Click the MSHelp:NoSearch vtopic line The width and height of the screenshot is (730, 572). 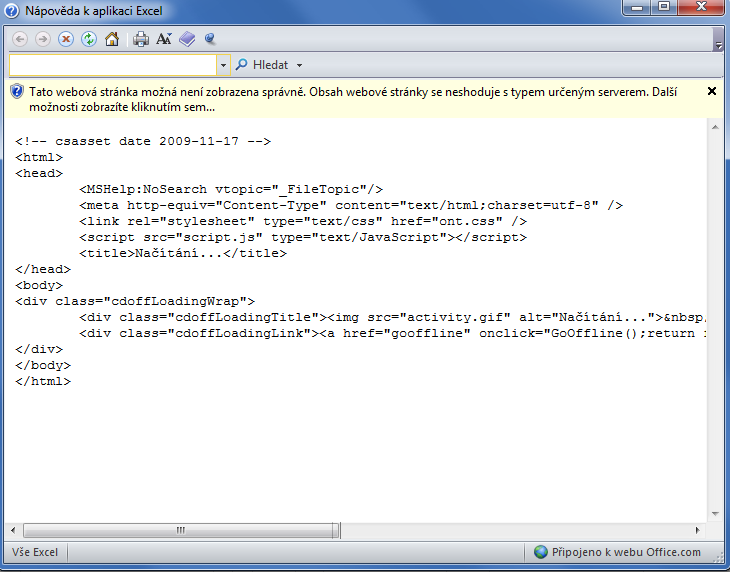pos(231,189)
